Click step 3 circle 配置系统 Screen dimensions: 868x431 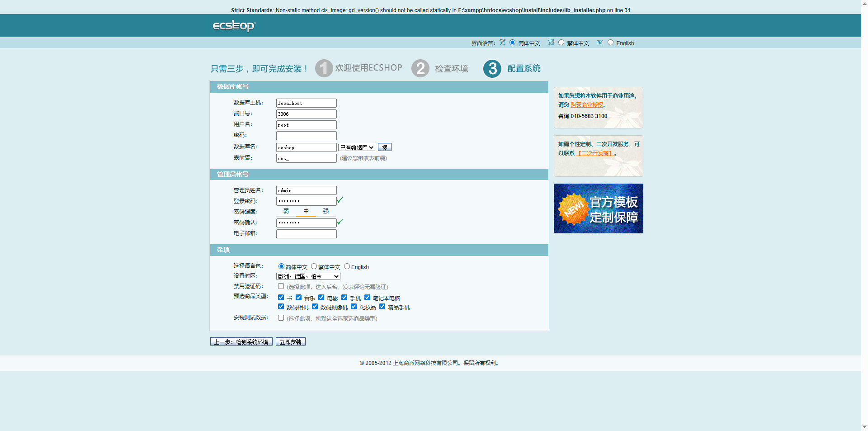492,69
